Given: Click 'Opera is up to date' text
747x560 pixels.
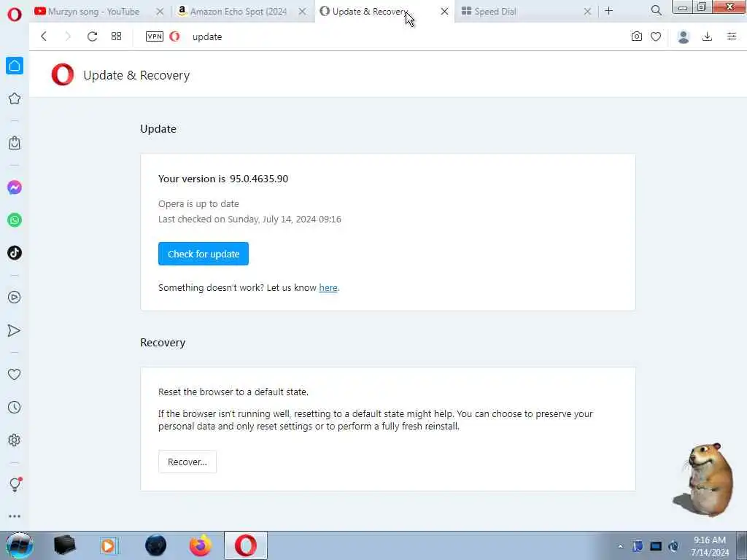Looking at the screenshot, I should pos(198,204).
